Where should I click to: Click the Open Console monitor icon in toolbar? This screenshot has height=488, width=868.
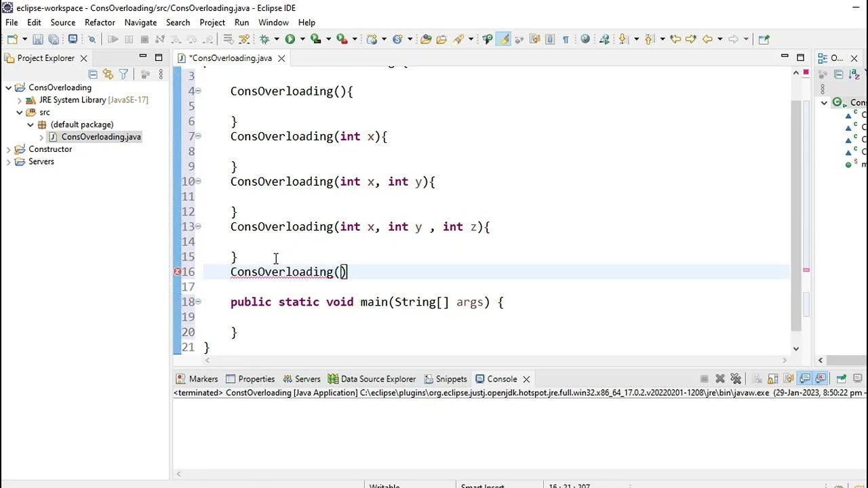point(73,39)
